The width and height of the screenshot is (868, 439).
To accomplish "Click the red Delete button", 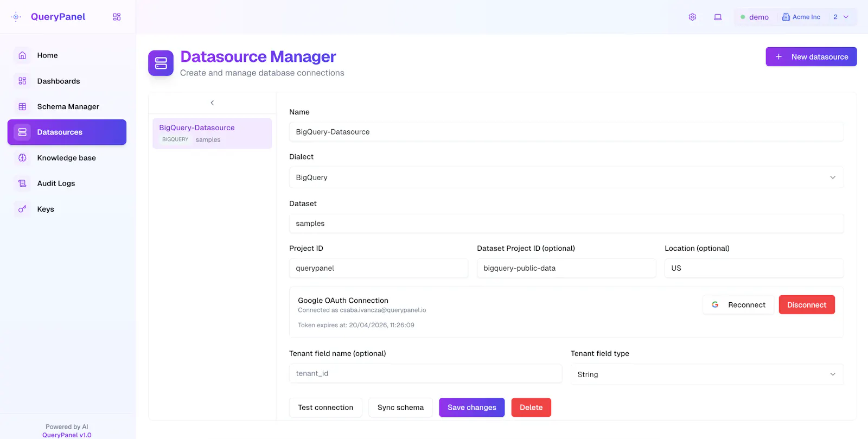I will coord(531,408).
